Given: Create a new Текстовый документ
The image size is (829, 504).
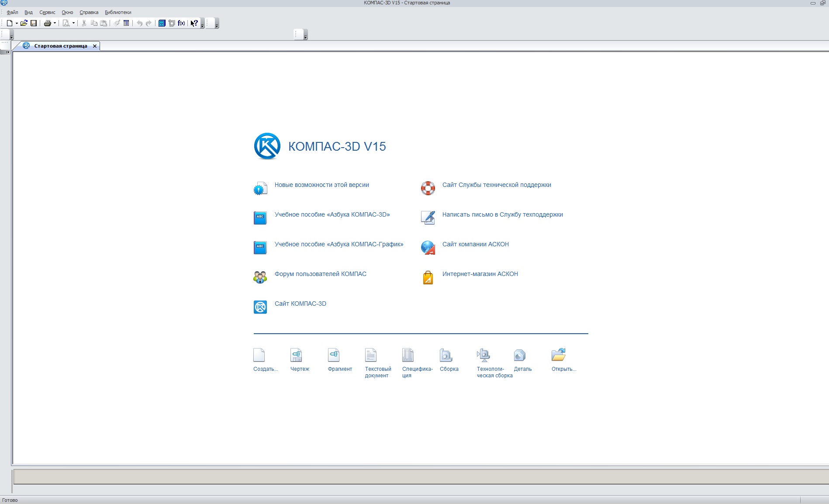Looking at the screenshot, I should (x=371, y=355).
